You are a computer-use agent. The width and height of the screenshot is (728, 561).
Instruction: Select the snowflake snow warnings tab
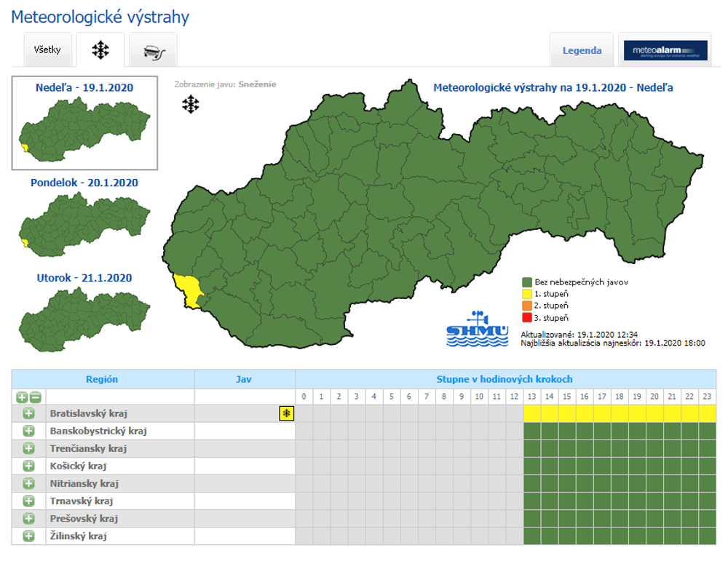(x=100, y=50)
